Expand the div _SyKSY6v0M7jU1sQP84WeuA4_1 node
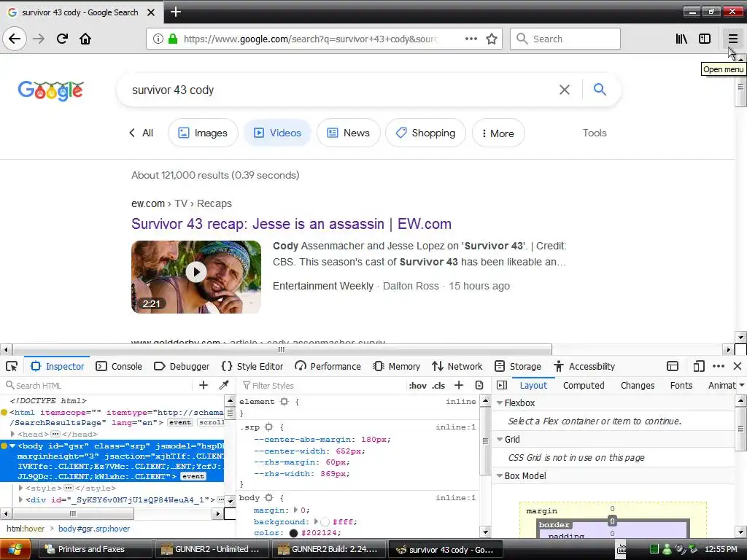This screenshot has width=747, height=560. click(20, 499)
